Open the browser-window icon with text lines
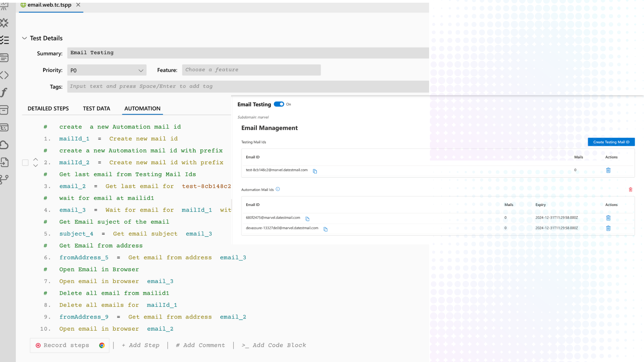The height and width of the screenshot is (362, 644). click(4, 58)
